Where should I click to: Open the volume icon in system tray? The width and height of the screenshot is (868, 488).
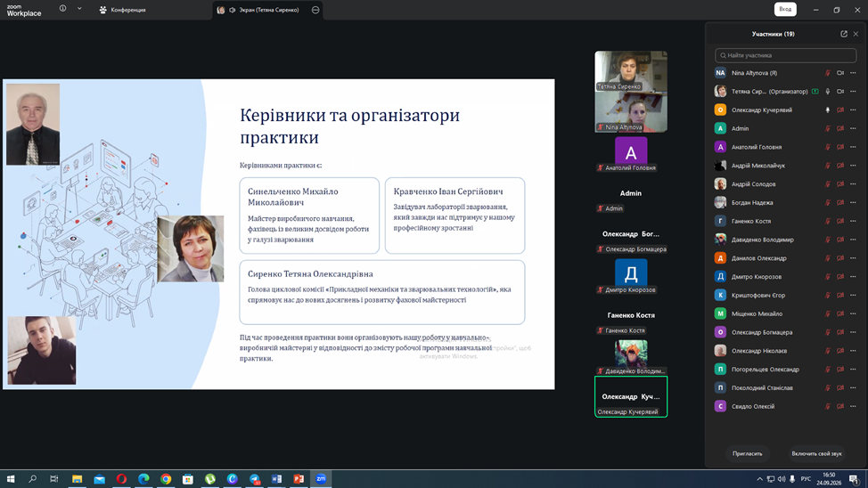click(x=781, y=479)
